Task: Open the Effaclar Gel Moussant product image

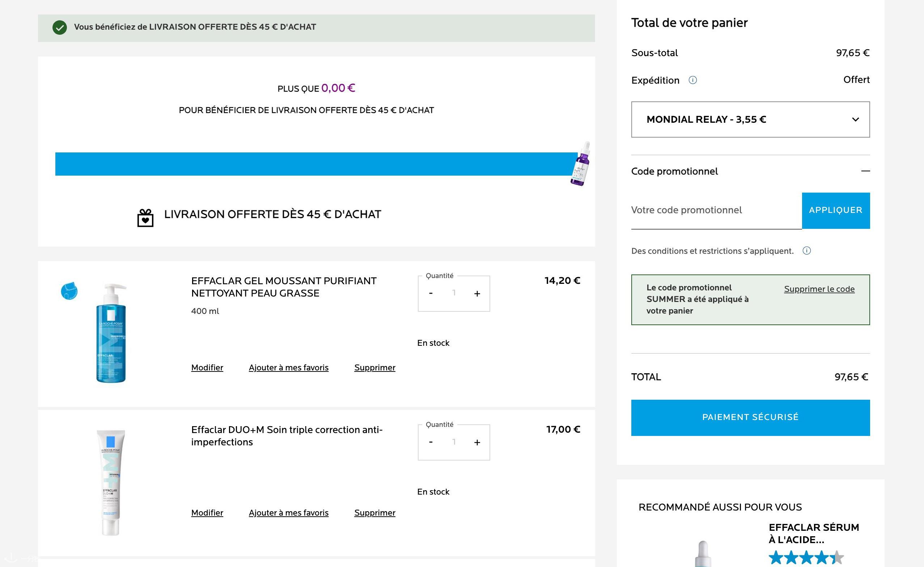Action: (111, 333)
